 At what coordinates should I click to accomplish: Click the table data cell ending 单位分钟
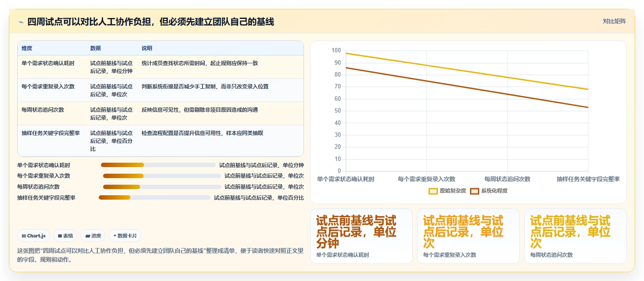pos(111,67)
